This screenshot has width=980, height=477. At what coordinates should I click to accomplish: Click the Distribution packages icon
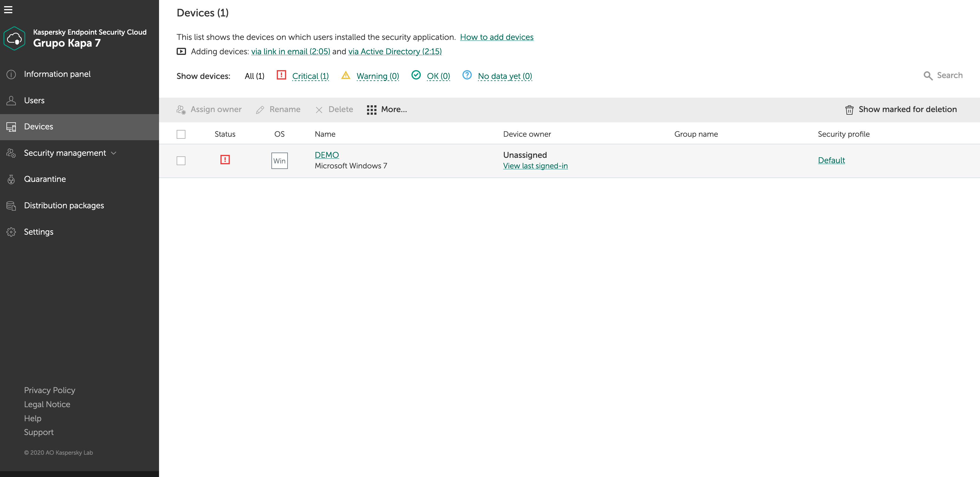click(x=11, y=205)
